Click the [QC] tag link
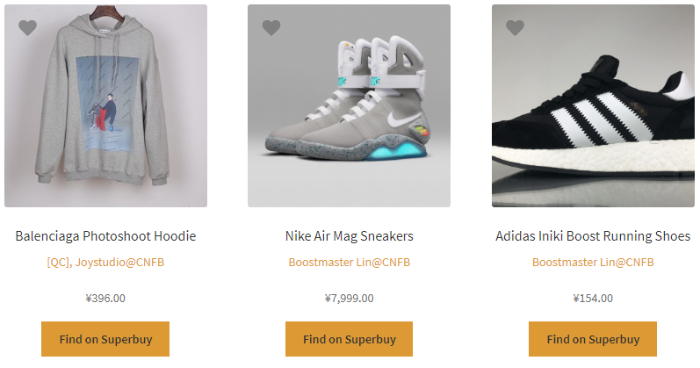The width and height of the screenshot is (700, 368). [58, 262]
